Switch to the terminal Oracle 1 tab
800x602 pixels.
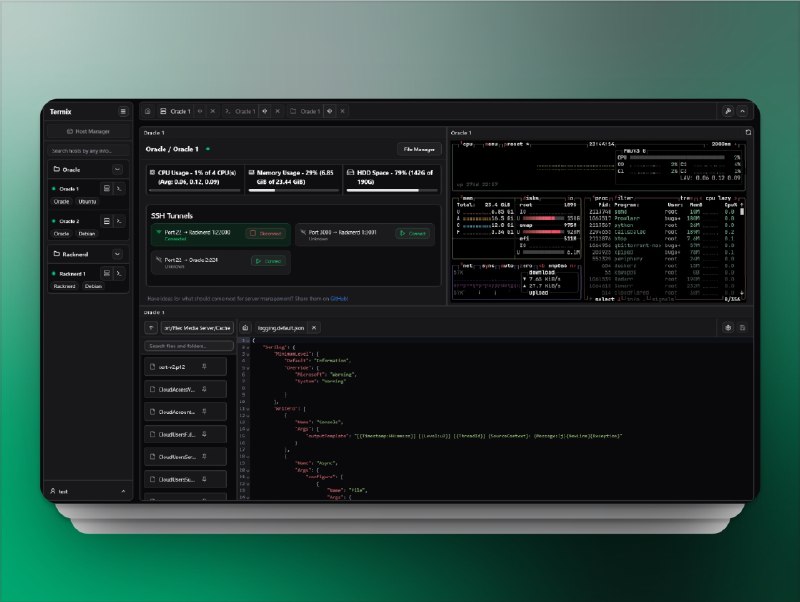(x=240, y=111)
